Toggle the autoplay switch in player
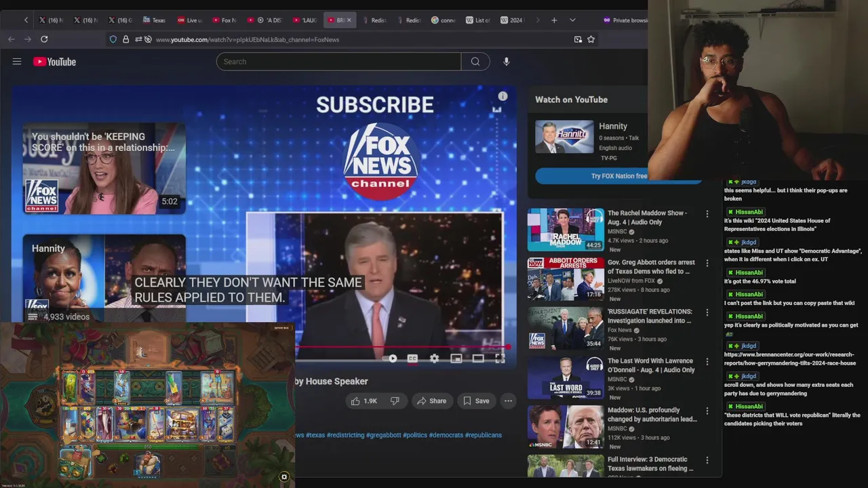868x488 pixels. point(389,359)
